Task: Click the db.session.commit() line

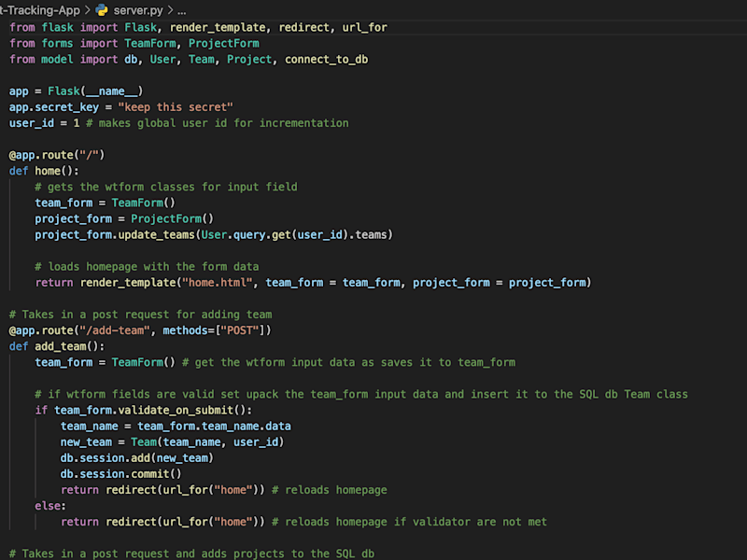Action: (x=120, y=474)
